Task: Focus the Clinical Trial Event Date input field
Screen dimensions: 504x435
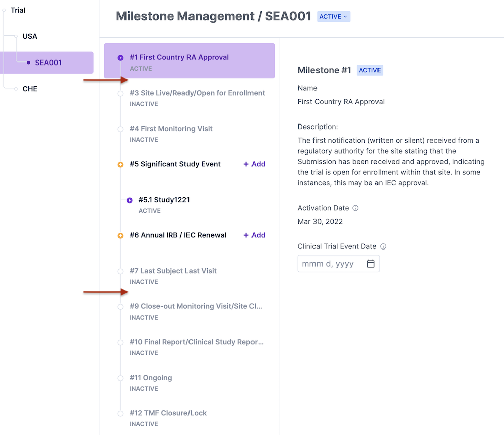Action: click(339, 264)
